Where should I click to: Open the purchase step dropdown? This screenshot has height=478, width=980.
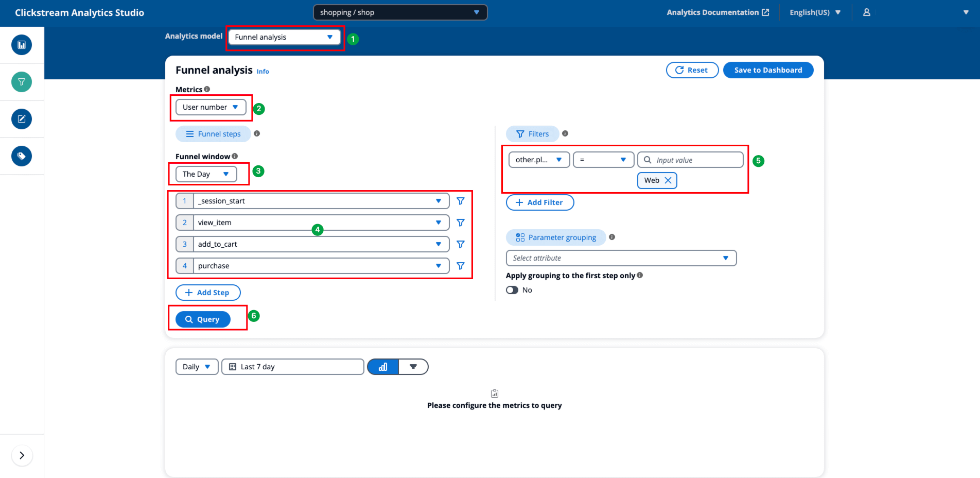tap(321, 266)
